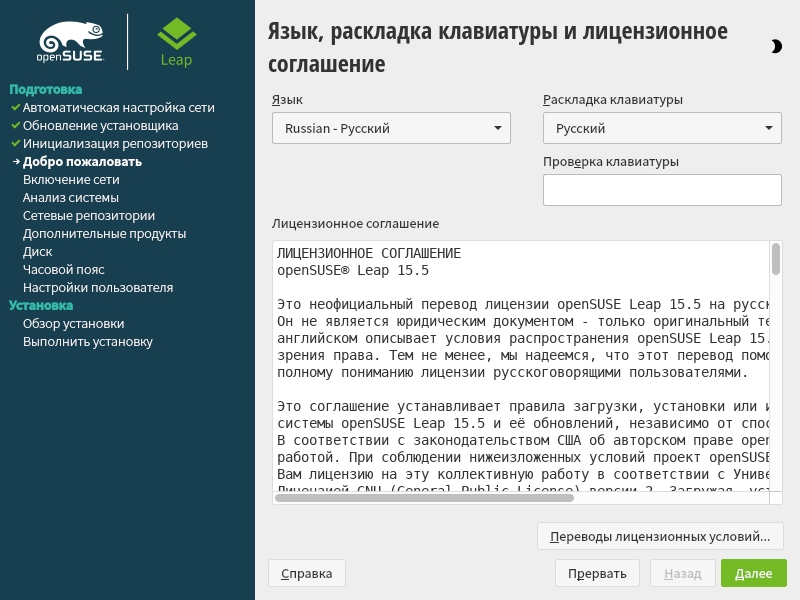The width and height of the screenshot is (800, 600).
Task: Click the Проверка клавиатуры test field
Action: click(662, 190)
